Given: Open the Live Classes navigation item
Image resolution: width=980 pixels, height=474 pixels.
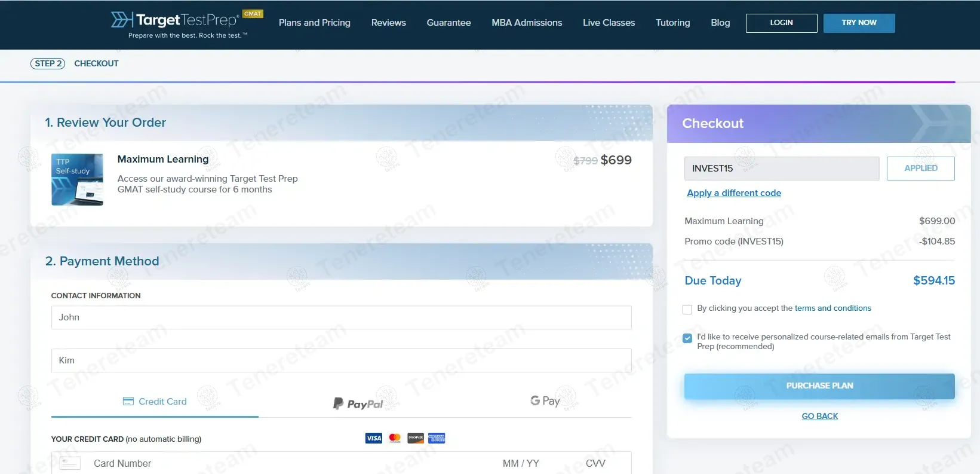Looking at the screenshot, I should [x=609, y=23].
